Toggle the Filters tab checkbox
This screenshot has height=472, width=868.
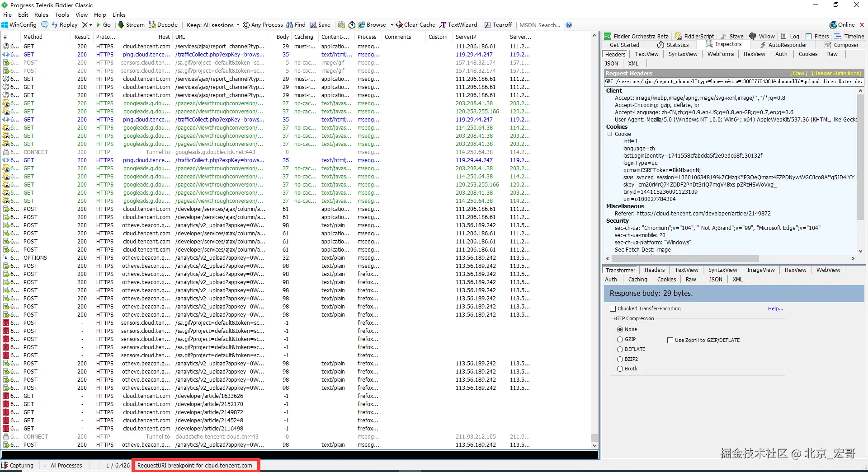click(x=809, y=36)
